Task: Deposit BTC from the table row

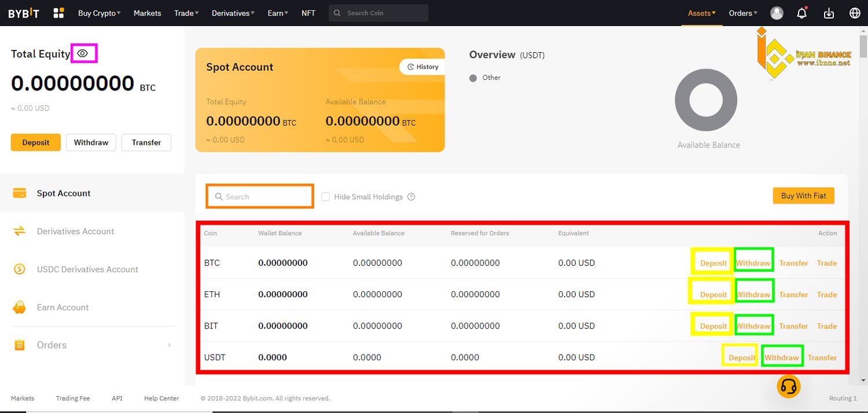Action: point(713,263)
